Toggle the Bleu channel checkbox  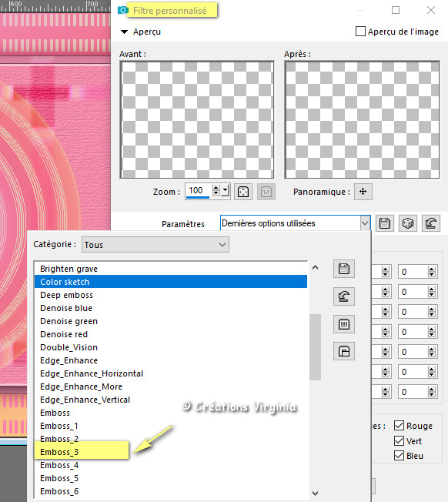click(x=399, y=456)
